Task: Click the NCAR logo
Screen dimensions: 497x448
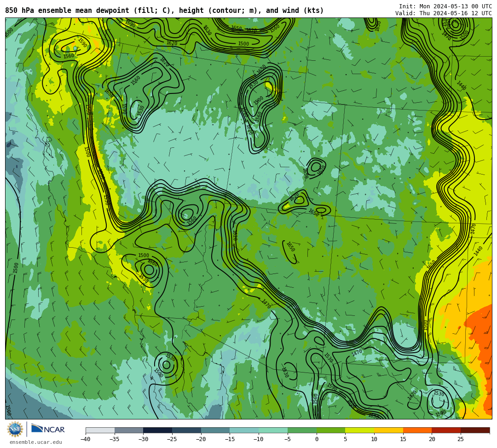Action: (48, 429)
